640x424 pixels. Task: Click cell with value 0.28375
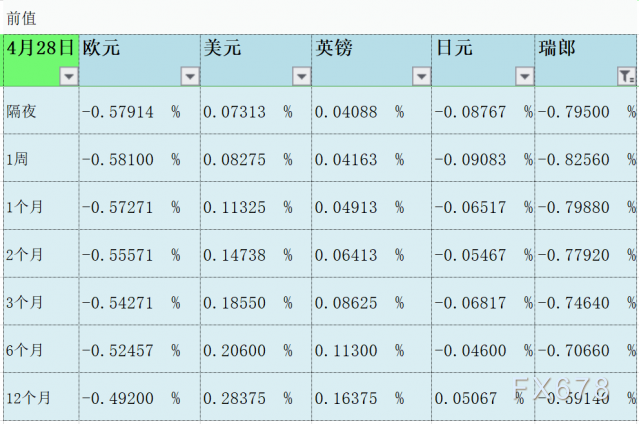(256, 397)
